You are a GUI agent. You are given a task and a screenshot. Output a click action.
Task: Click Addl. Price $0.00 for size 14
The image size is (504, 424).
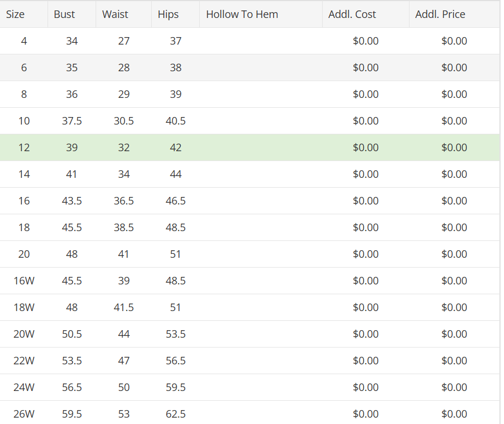coord(454,174)
